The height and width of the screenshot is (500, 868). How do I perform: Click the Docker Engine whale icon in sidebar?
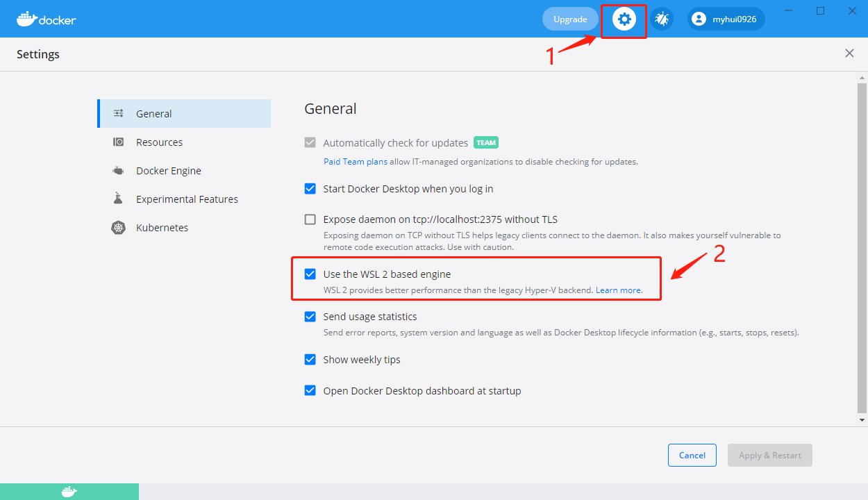pyautogui.click(x=118, y=171)
